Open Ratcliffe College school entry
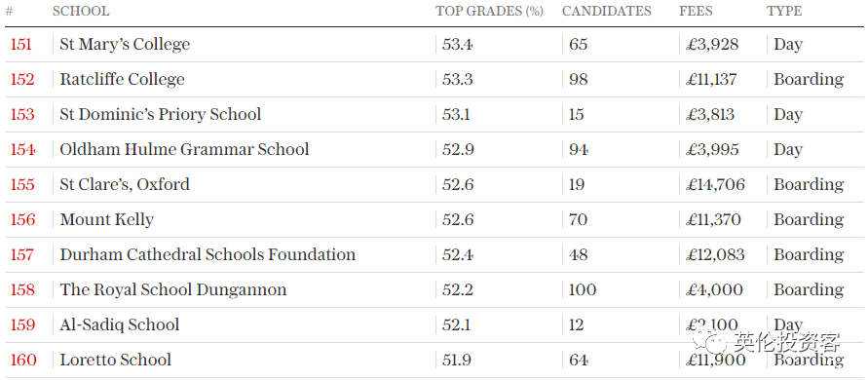 tap(123, 79)
